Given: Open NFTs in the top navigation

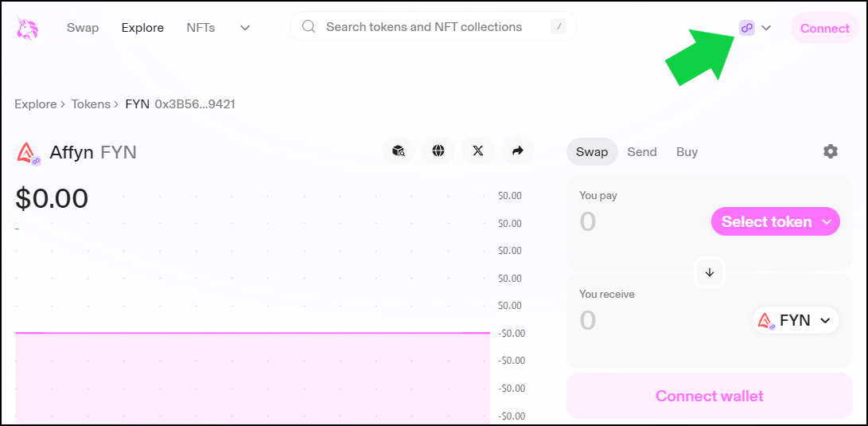Looking at the screenshot, I should point(200,28).
